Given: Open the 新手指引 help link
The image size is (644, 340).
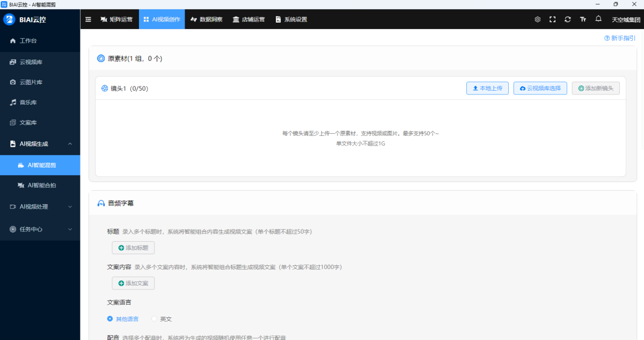Looking at the screenshot, I should pos(620,38).
